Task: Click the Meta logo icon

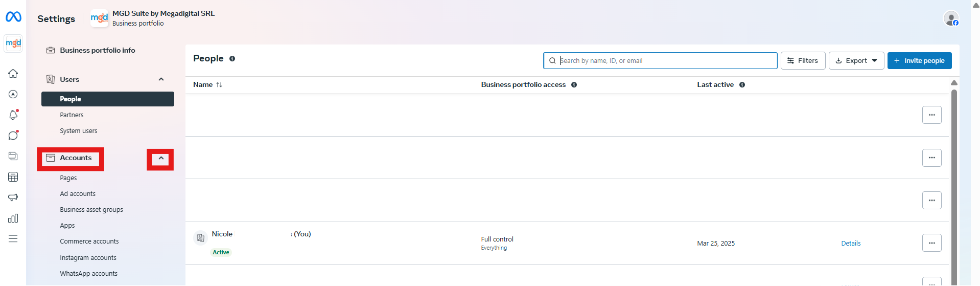Action: coord(13,17)
